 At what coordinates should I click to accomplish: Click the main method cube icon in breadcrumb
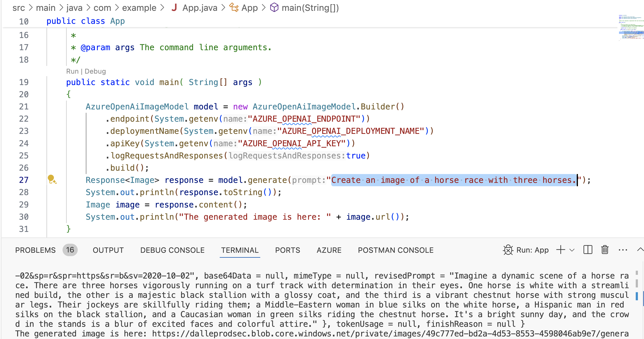coord(274,7)
